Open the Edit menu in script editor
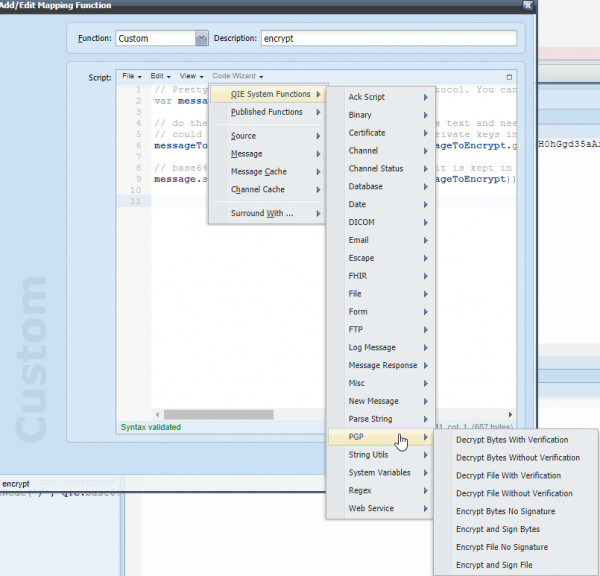 point(160,76)
